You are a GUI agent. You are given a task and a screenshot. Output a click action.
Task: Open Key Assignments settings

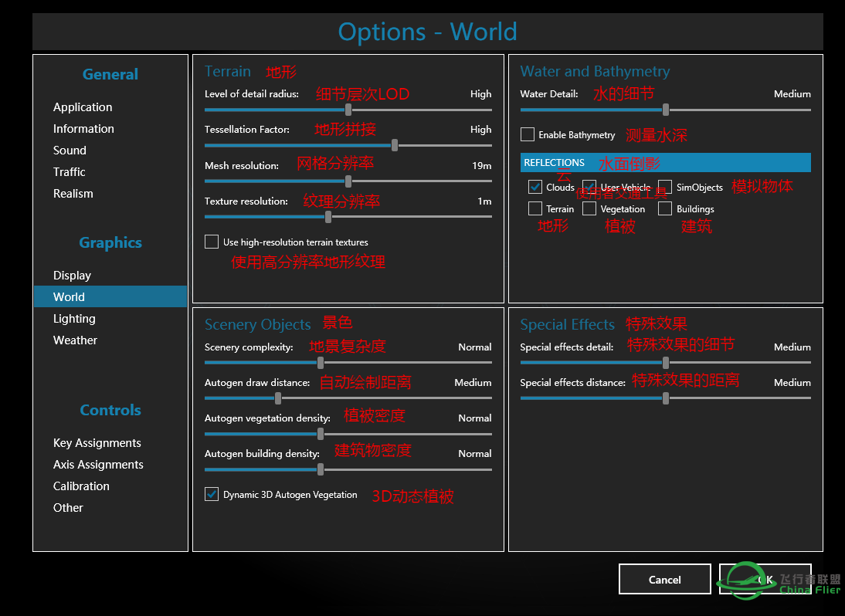97,442
